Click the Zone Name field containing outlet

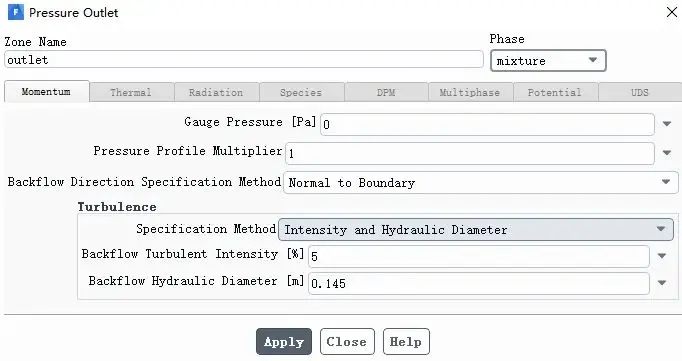pyautogui.click(x=244, y=60)
